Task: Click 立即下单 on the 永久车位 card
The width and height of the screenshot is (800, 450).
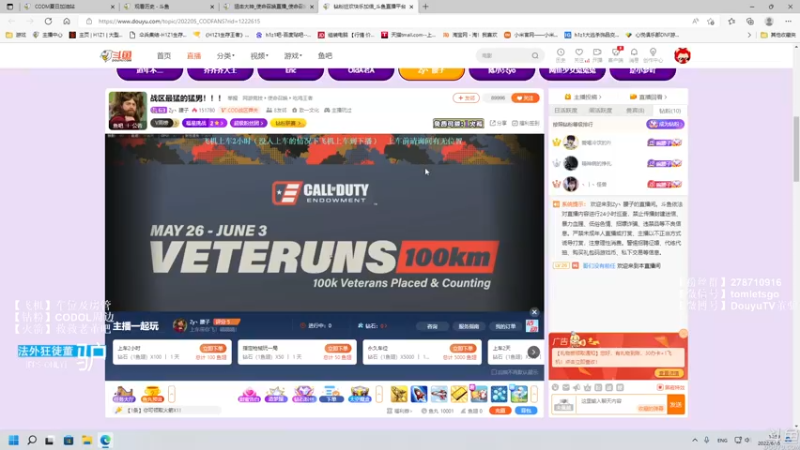Action: click(463, 348)
